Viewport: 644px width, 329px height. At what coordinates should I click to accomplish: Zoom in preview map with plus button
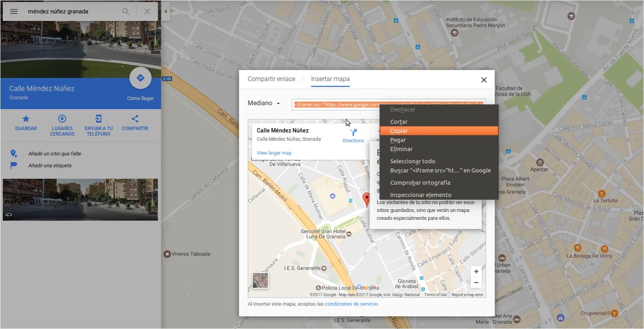pos(476,272)
